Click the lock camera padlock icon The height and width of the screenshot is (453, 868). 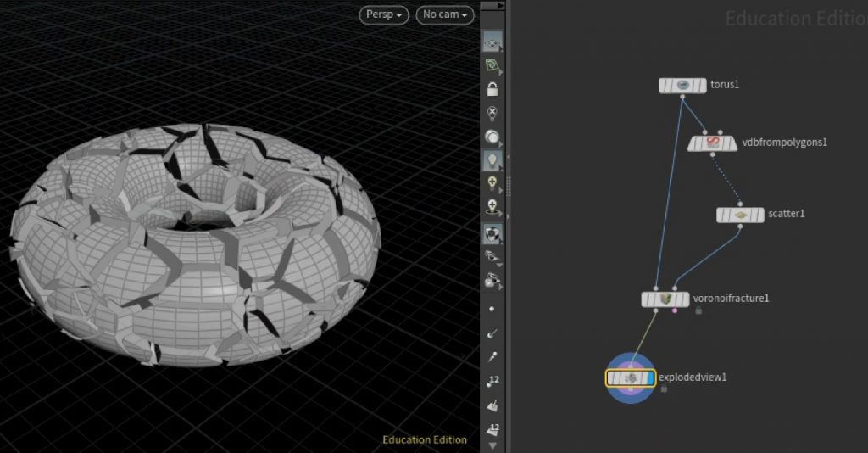point(492,89)
